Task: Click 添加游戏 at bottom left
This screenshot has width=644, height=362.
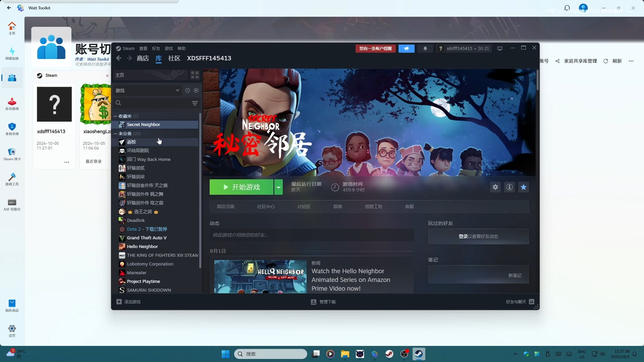Action: coord(129,302)
